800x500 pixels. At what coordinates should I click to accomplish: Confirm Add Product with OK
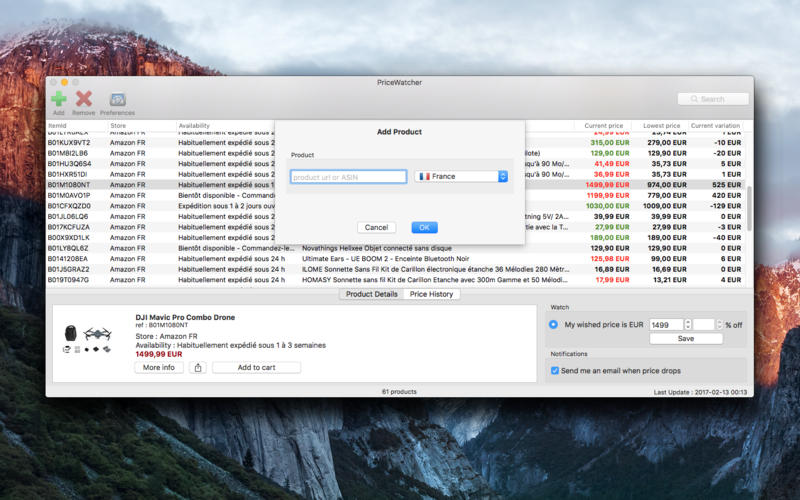coord(424,228)
